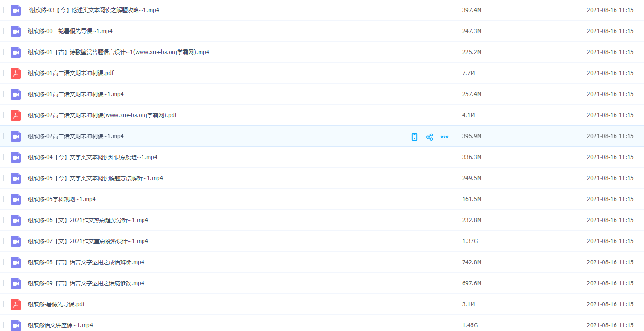Screen dimensions: 644x331
Task: Click video icon of 谢欣然-05学科规划~1.mp4
Action: 16,199
